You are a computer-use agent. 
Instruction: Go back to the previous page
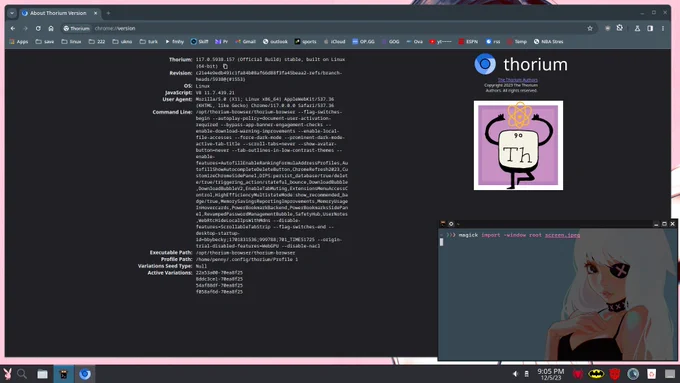coord(13,28)
